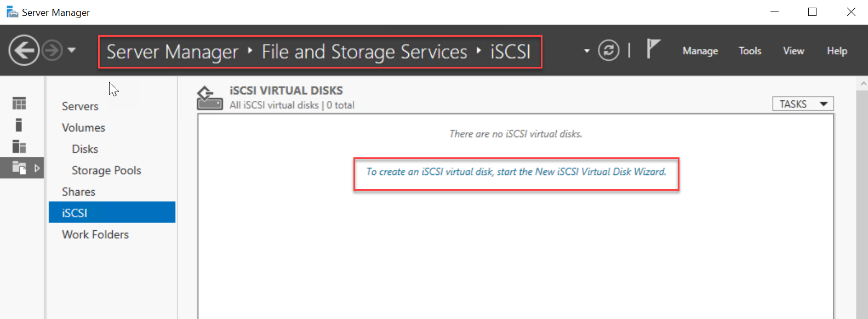Open the notifications flag icon

(x=653, y=49)
